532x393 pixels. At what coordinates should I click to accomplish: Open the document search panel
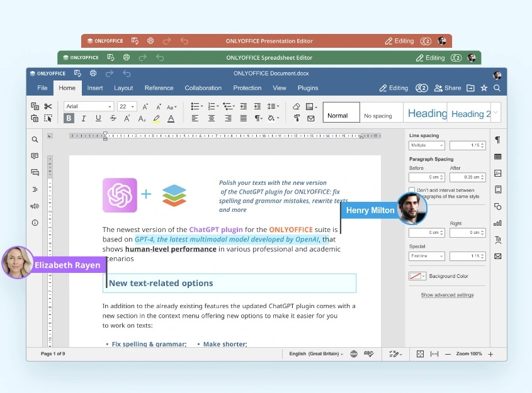pos(35,140)
